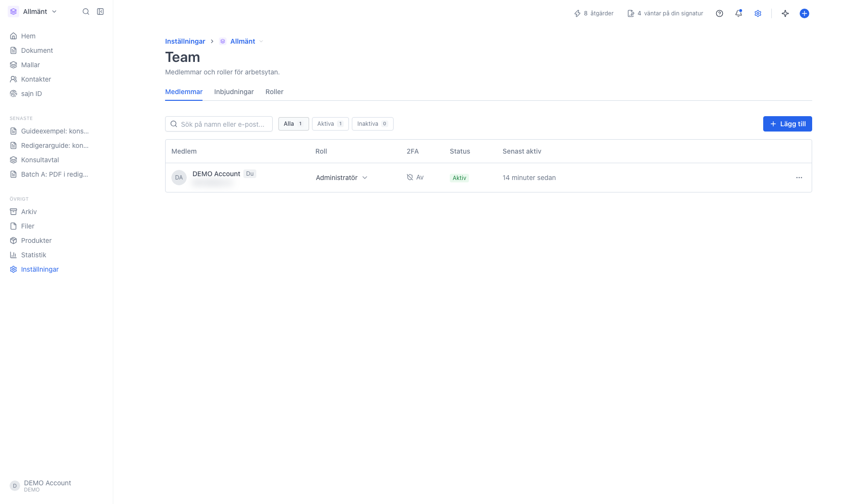This screenshot has width=864, height=504.
Task: Open the three-dot menu for DEMO Account
Action: [799, 178]
